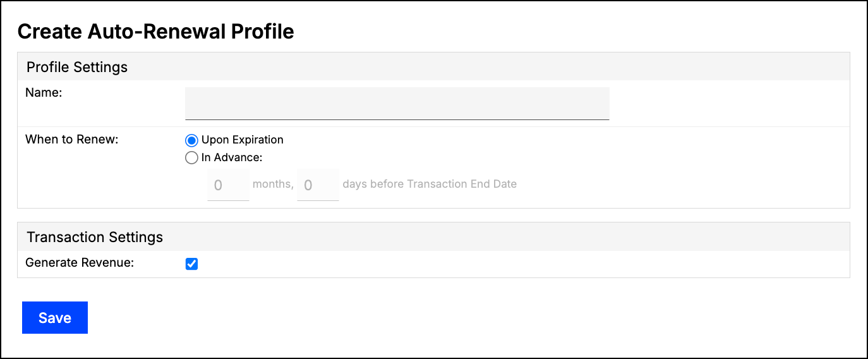Click the "Generate Revenue:" label text

pyautogui.click(x=80, y=262)
